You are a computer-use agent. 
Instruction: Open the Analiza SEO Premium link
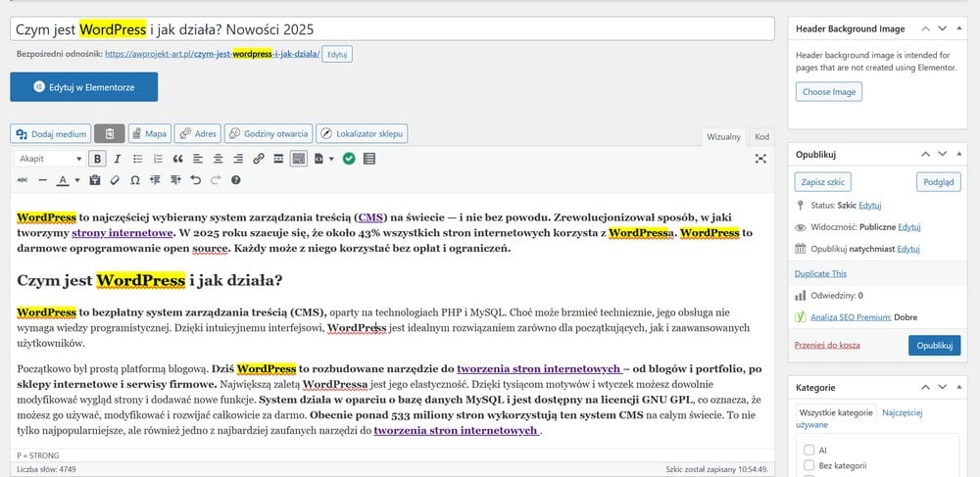click(851, 317)
